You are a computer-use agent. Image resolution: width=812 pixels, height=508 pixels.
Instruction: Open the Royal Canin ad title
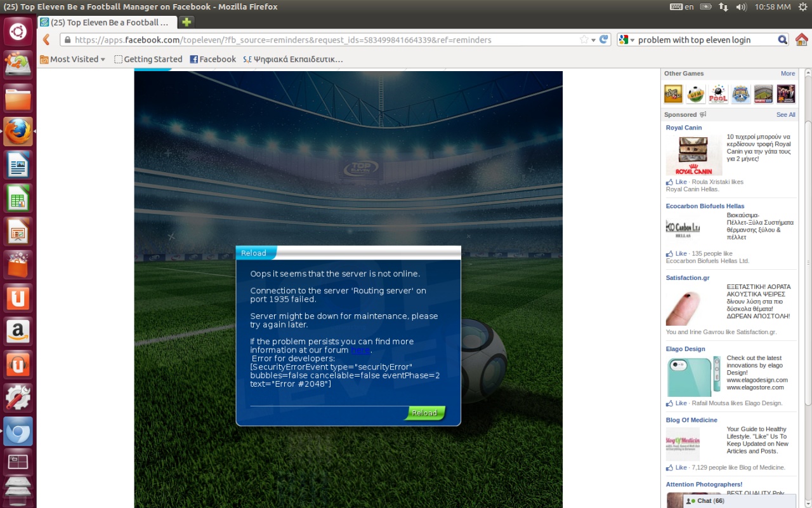(684, 128)
